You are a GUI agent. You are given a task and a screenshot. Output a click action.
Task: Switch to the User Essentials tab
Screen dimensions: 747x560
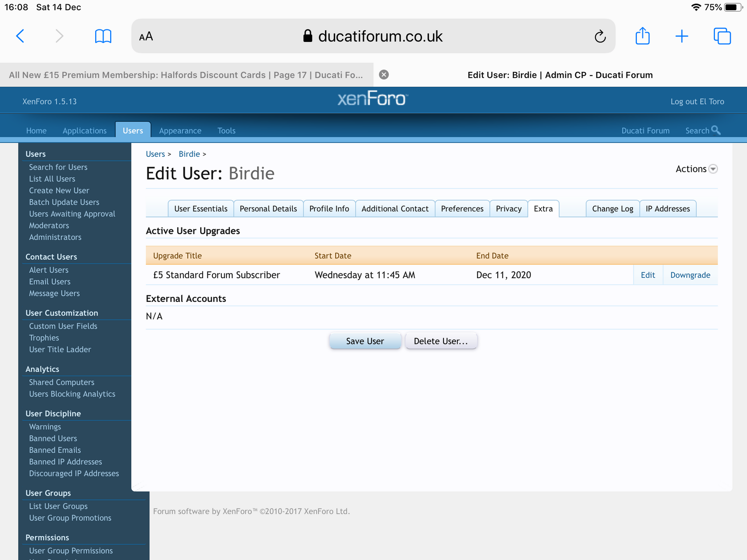(201, 209)
